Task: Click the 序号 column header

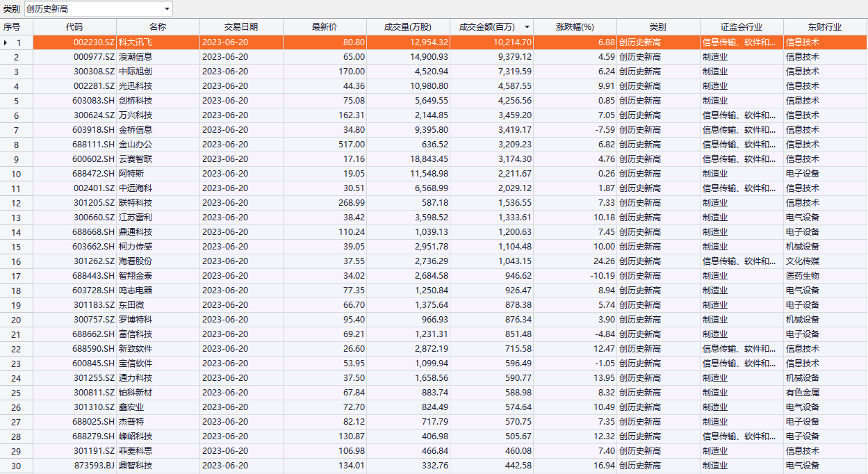Action: click(x=12, y=27)
